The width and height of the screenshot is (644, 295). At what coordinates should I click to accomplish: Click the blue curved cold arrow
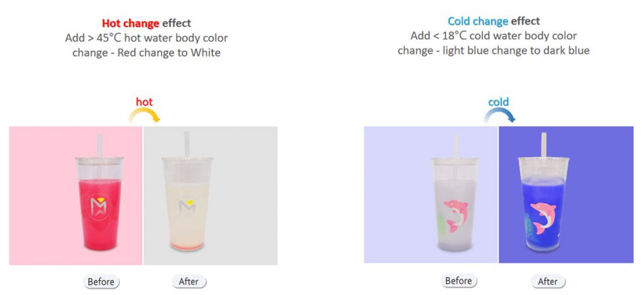click(x=499, y=116)
